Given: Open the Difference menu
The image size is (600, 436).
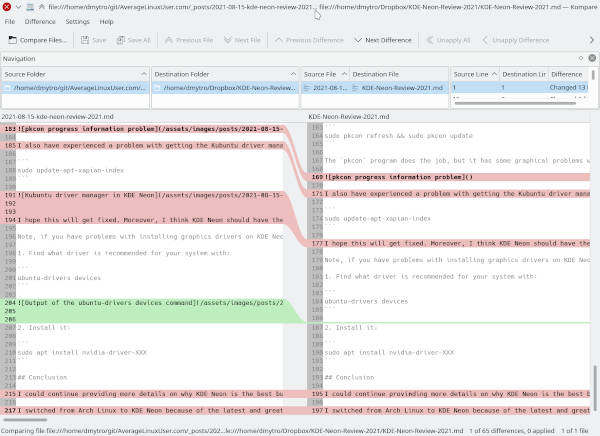Looking at the screenshot, I should click(40, 21).
